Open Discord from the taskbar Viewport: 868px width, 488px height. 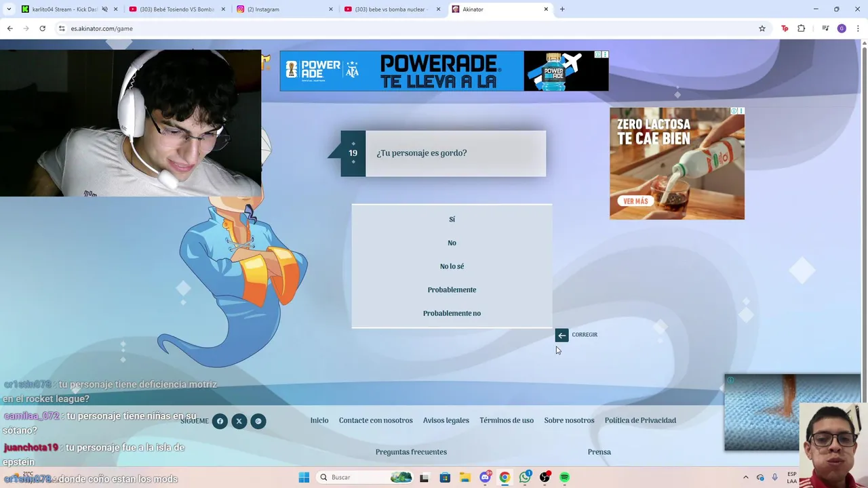click(x=485, y=477)
